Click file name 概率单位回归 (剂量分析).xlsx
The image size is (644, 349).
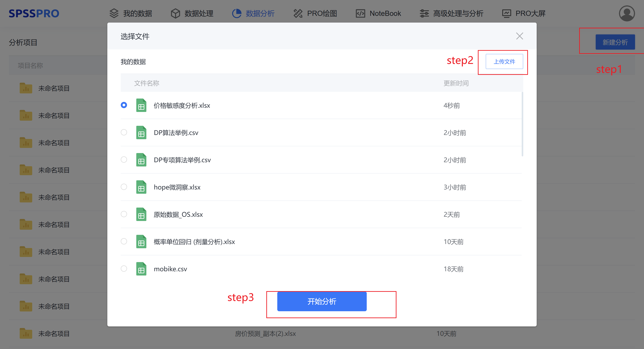coord(194,242)
